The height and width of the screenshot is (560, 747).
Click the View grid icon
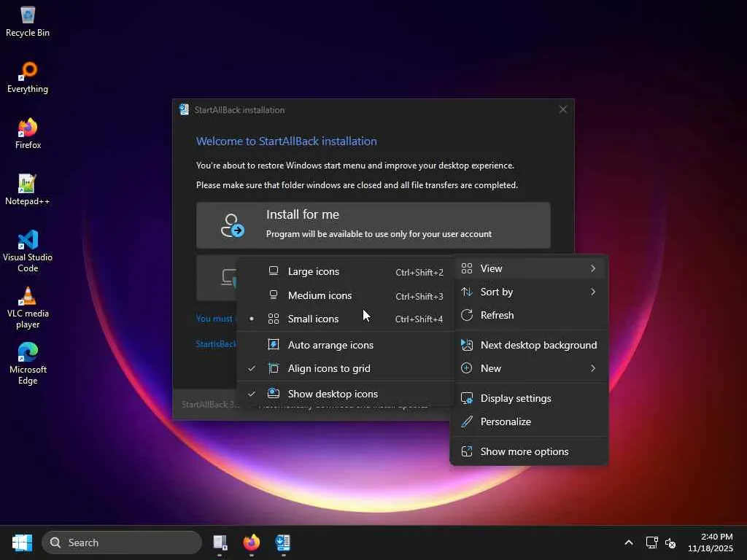(467, 268)
